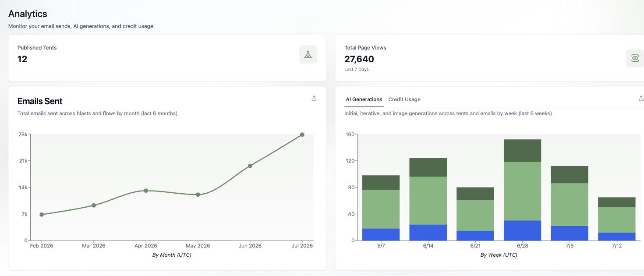Viewport: 644px width, 276px height.
Task: Click the export icon on AI Generations chart
Action: click(641, 99)
